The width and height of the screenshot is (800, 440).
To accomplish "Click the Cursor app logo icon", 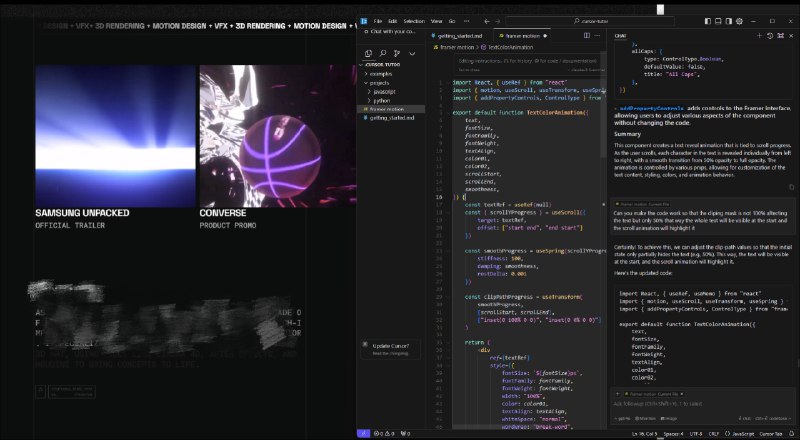I will (x=364, y=21).
